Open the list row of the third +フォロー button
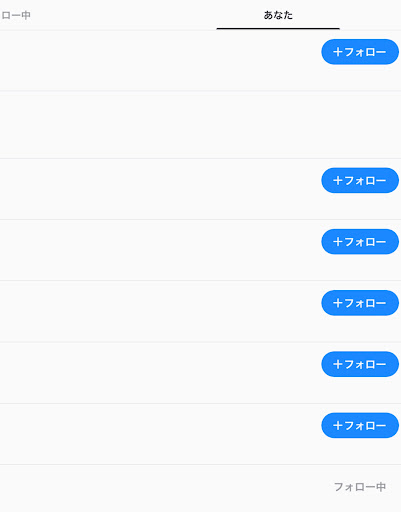401x512 pixels. coord(200,250)
